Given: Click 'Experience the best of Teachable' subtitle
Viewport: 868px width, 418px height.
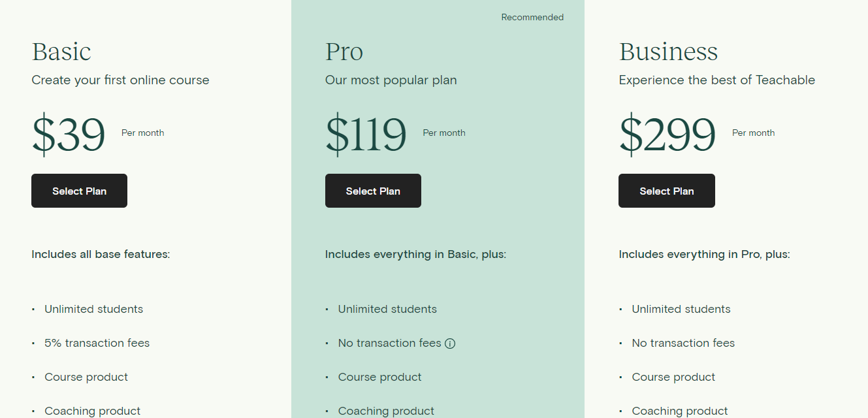Looking at the screenshot, I should (x=717, y=80).
